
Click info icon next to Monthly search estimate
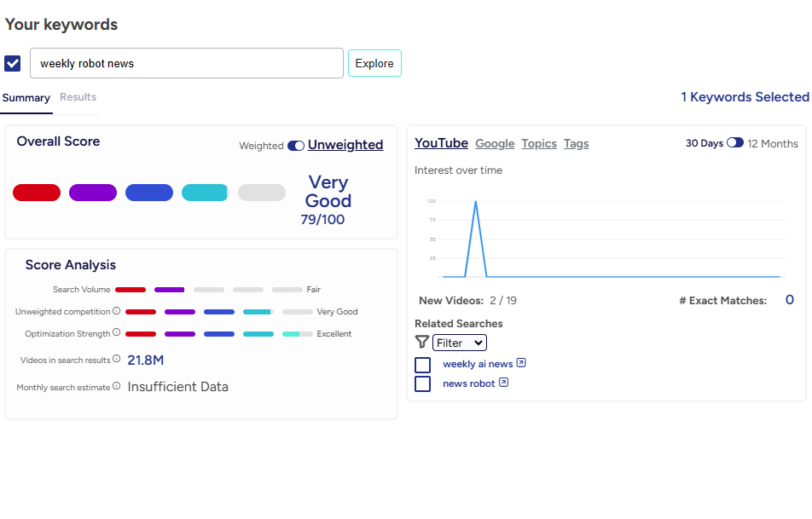[x=117, y=386]
